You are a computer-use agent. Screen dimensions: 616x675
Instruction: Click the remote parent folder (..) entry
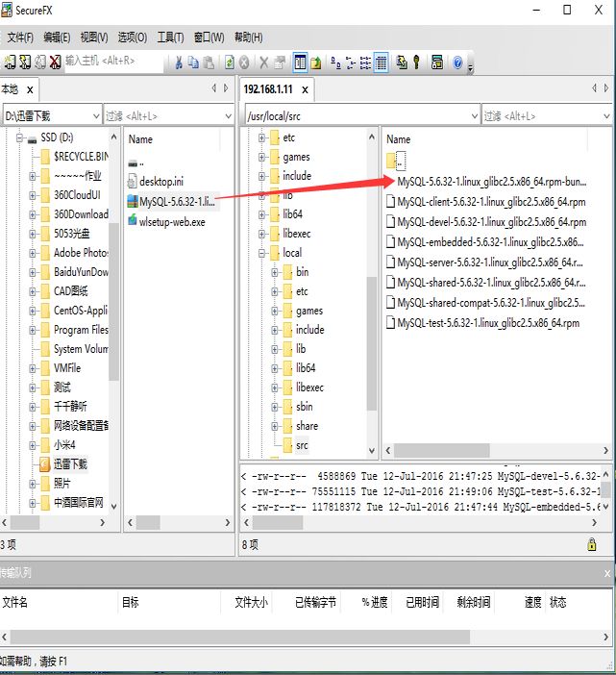coord(396,161)
